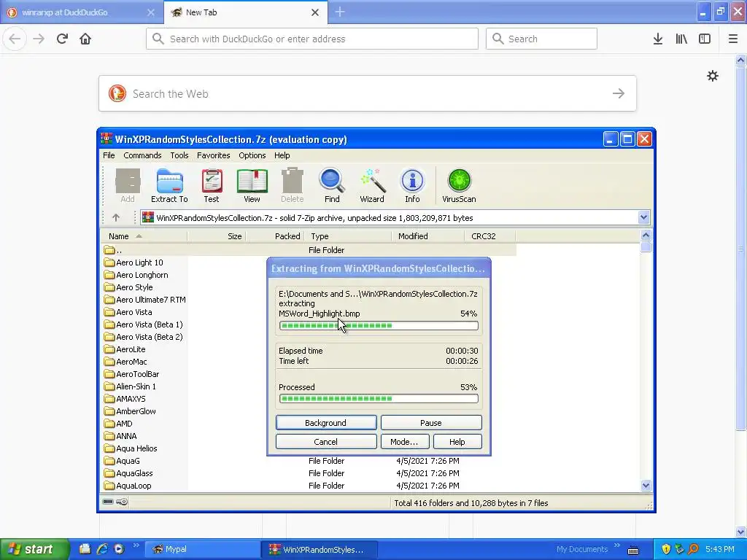Open the Options menu
Screen dimensions: 747x560
point(252,155)
